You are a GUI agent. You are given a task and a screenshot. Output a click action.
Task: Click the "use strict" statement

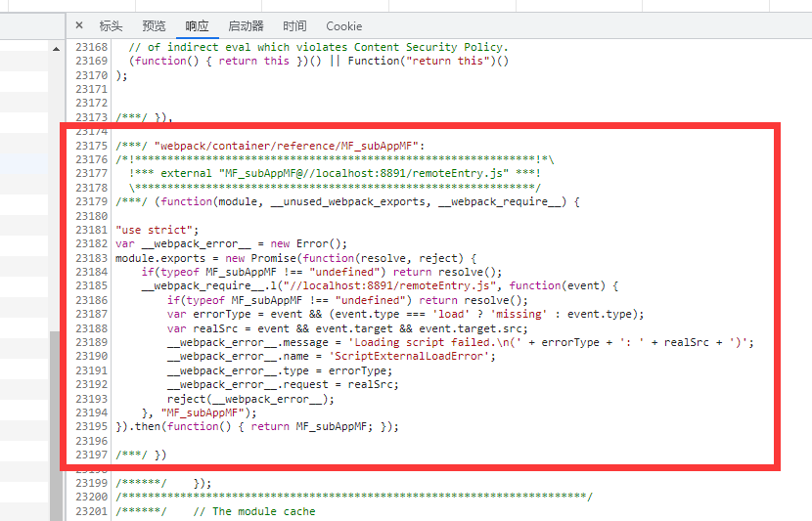[157, 230]
